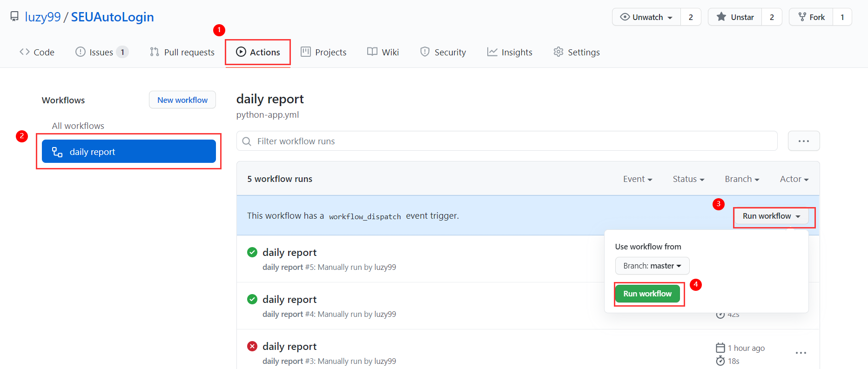The width and height of the screenshot is (868, 369).
Task: Click the '5 workflow runs' heading text
Action: point(280,179)
